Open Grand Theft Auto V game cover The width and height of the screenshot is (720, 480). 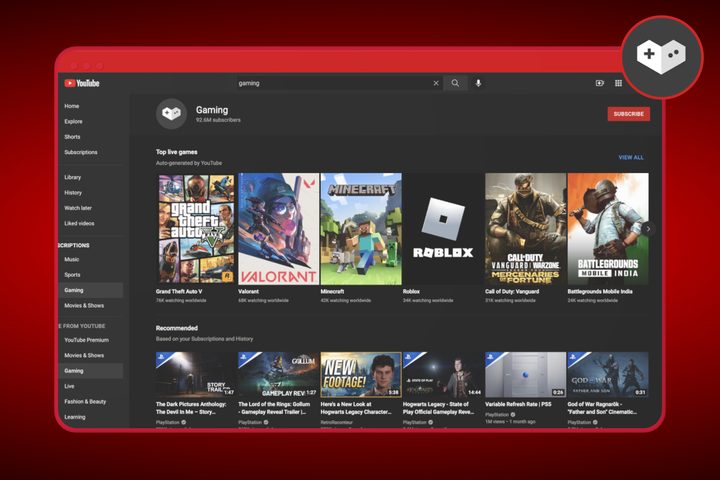196,228
